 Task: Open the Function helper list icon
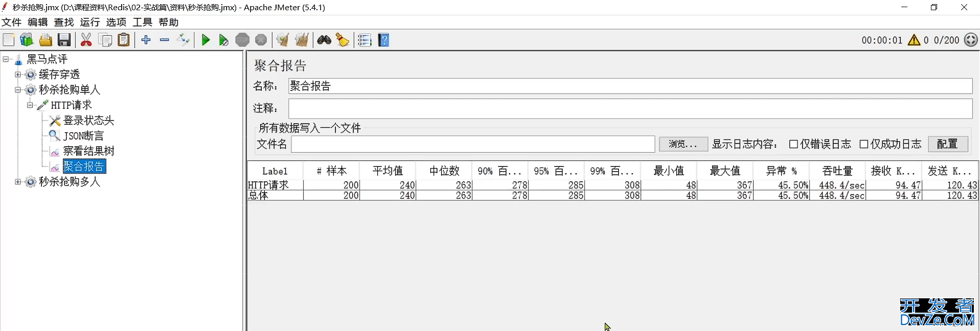(364, 40)
